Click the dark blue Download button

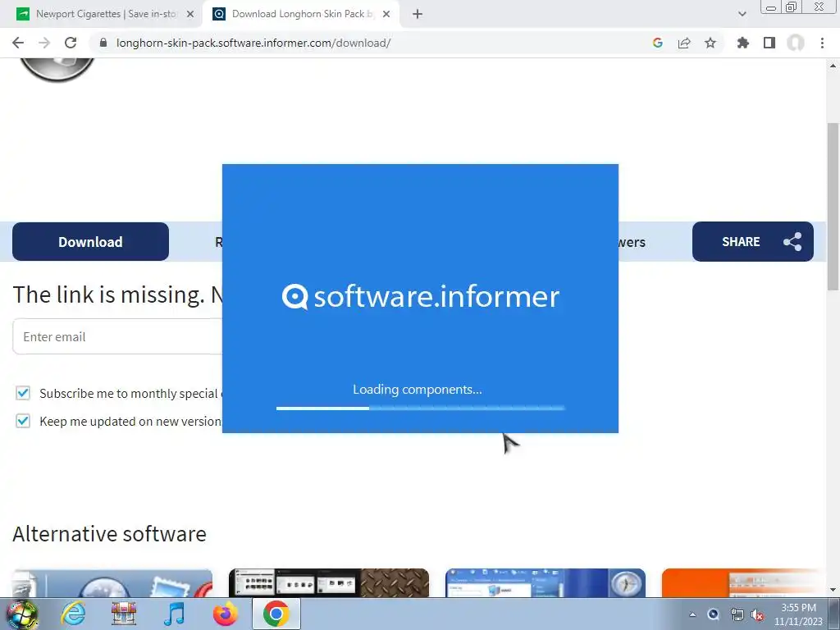pyautogui.click(x=90, y=242)
